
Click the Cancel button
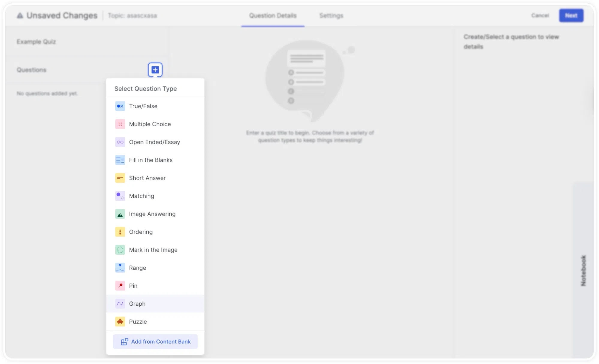click(540, 16)
